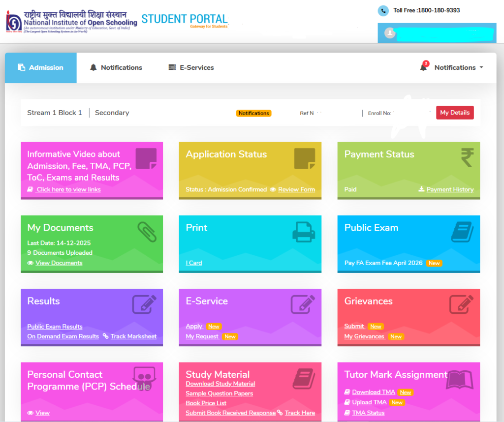Open Review Form on Application Status card
This screenshot has height=422, width=504.
pyautogui.click(x=296, y=189)
